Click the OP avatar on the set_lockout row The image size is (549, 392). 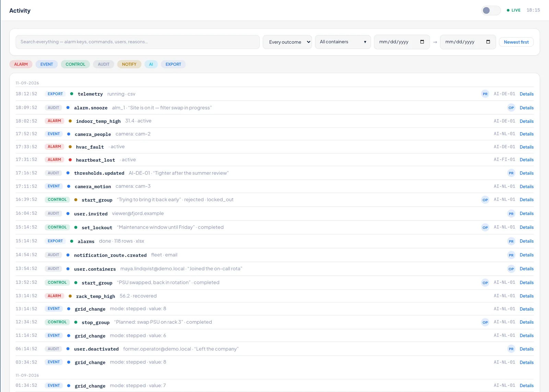tap(485, 228)
